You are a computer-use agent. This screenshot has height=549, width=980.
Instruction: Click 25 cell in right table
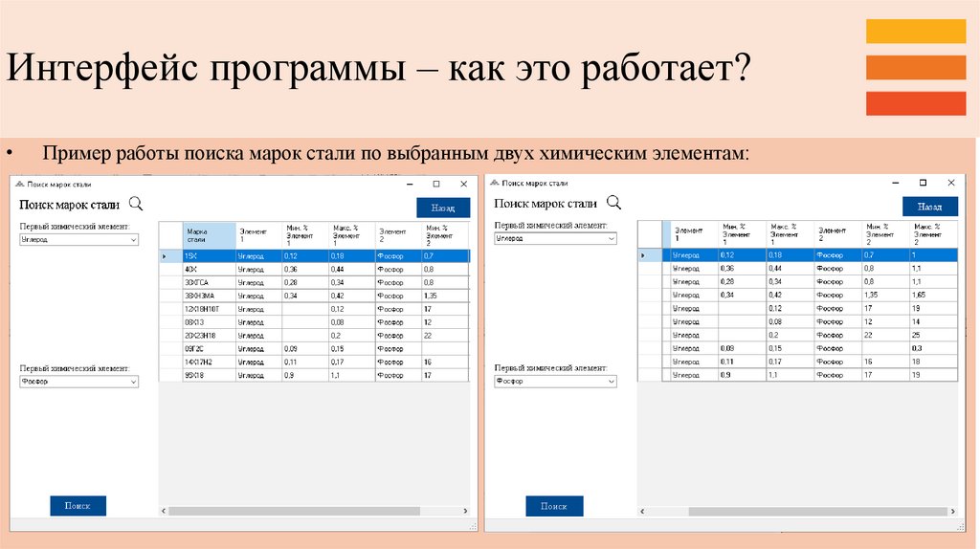[934, 335]
